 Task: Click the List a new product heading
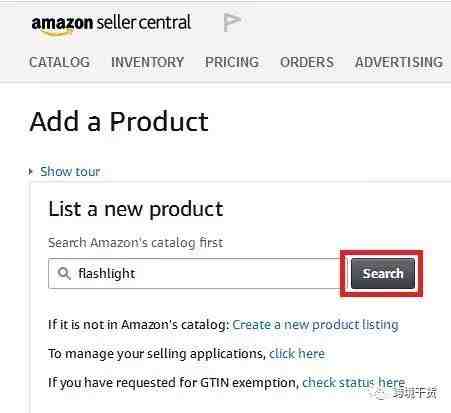click(x=136, y=210)
